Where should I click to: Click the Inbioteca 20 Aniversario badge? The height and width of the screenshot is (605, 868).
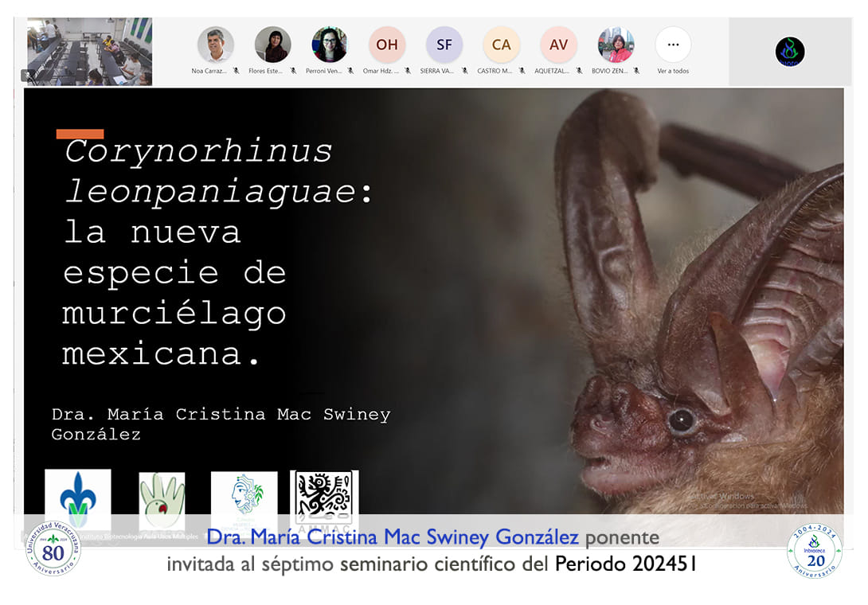[814, 549]
